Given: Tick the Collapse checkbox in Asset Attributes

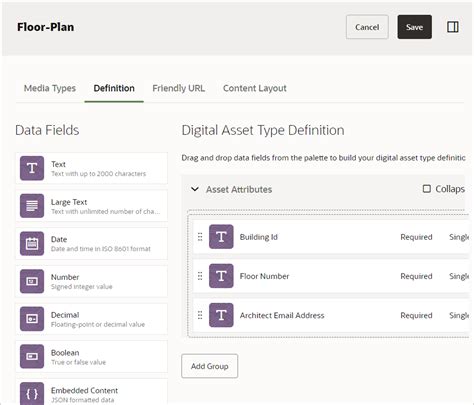Looking at the screenshot, I should pyautogui.click(x=426, y=189).
